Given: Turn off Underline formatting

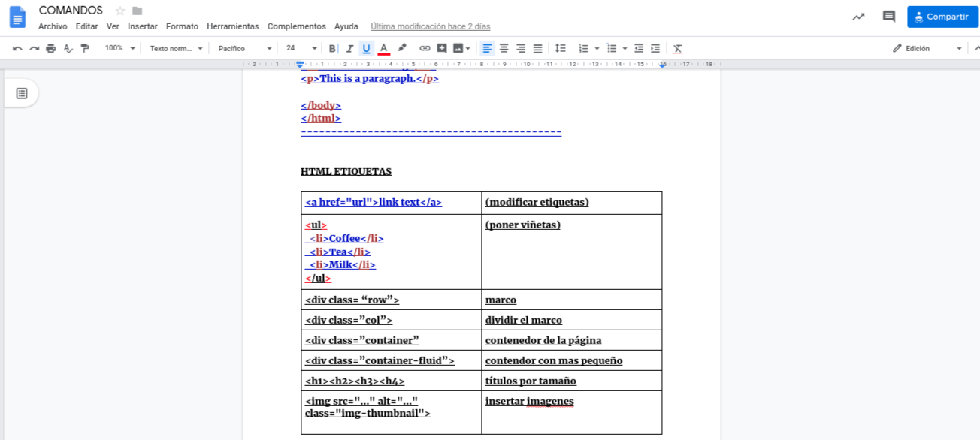Looking at the screenshot, I should click(x=367, y=48).
